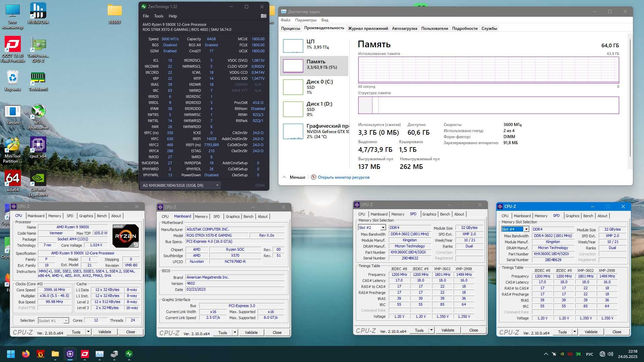Open HWiNFO64 desktop icon

coord(38,13)
